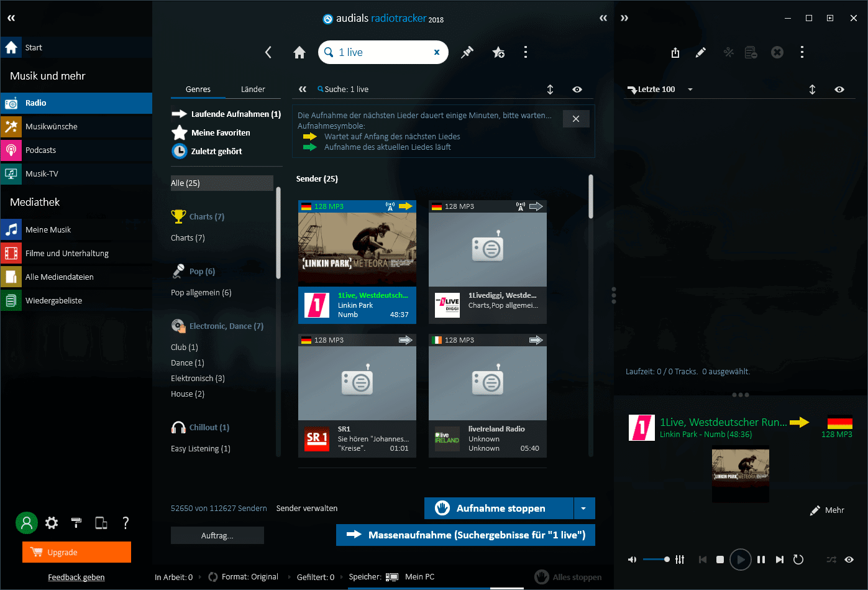Viewport: 868px width, 590px height.
Task: Clear the search field with x
Action: 437,52
